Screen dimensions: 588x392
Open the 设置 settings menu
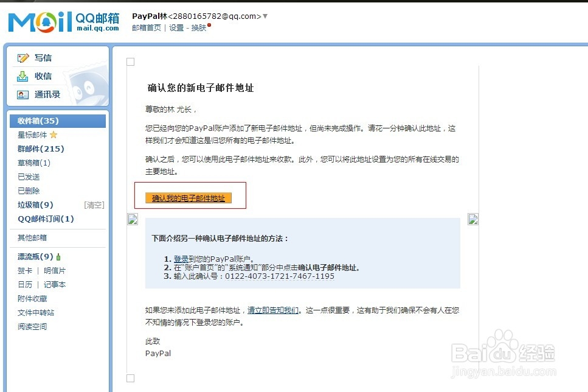tap(175, 28)
